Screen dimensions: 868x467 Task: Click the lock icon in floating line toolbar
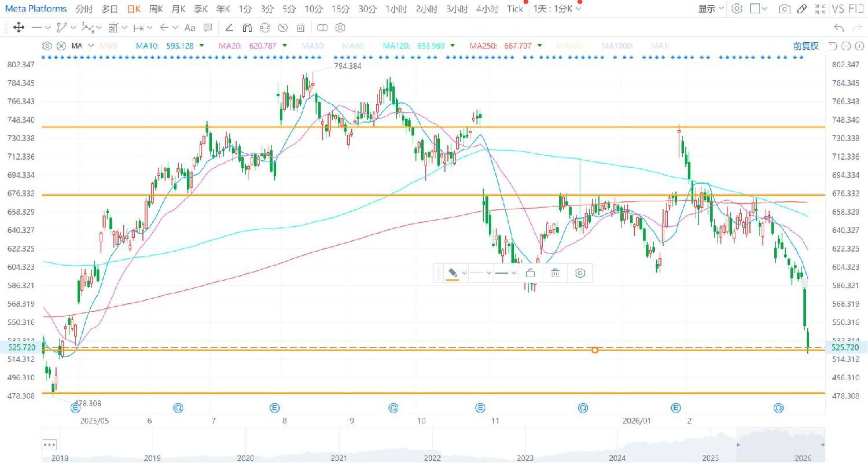(531, 273)
